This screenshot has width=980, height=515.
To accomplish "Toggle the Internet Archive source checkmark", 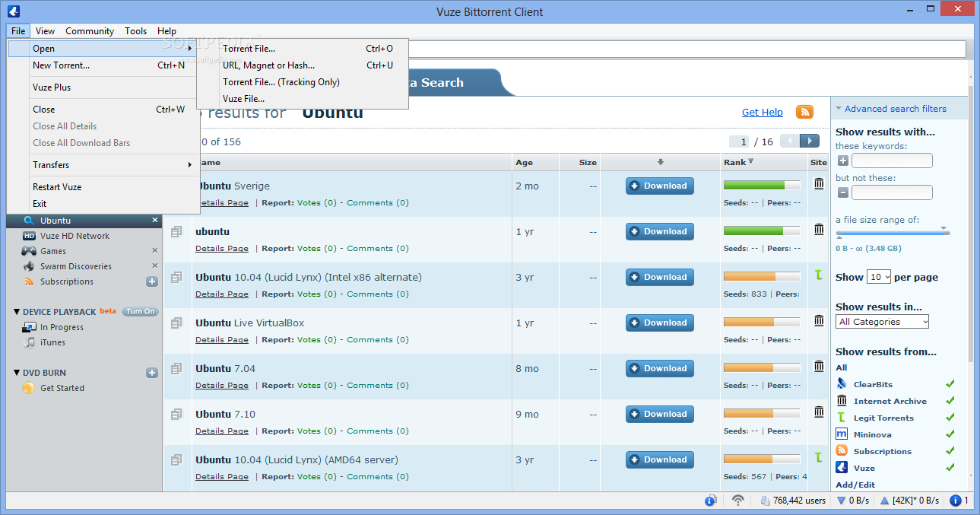I will [950, 401].
